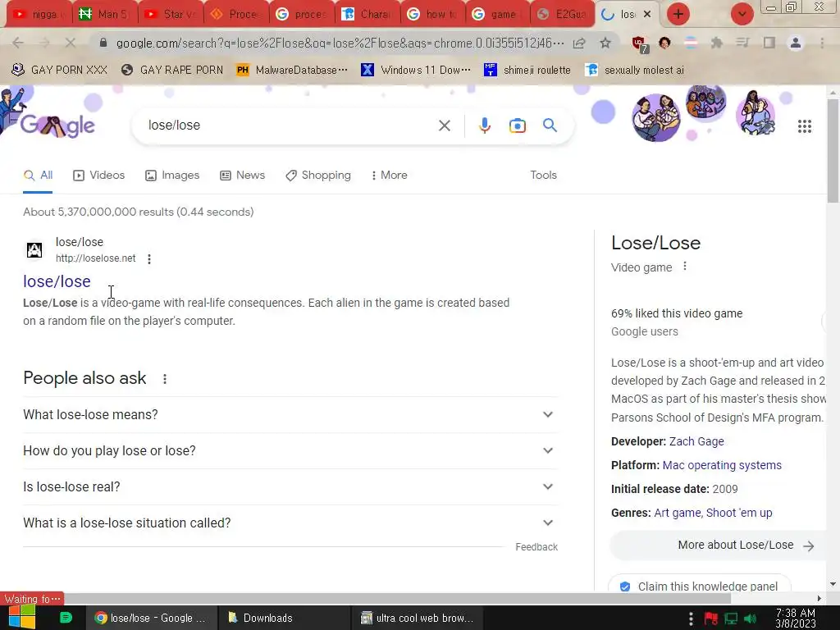Click green chat icon in taskbar
Viewport: 840px width, 630px height.
tap(66, 618)
